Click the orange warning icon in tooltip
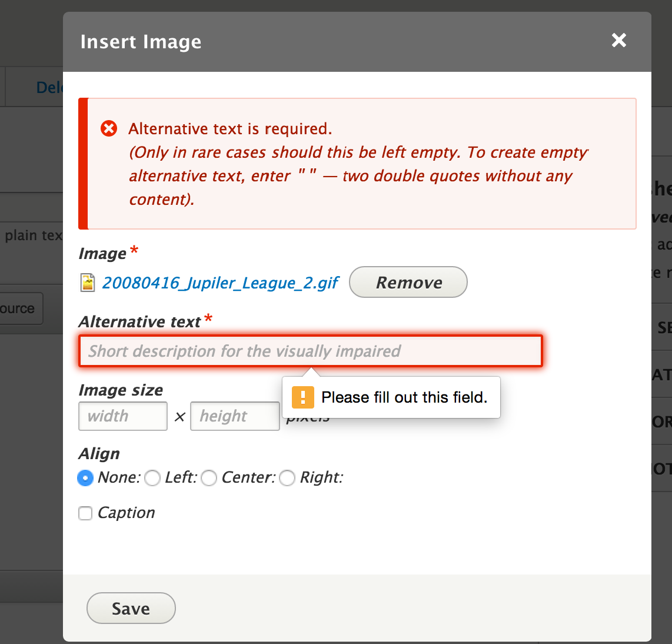This screenshot has width=672, height=644. pos(303,397)
